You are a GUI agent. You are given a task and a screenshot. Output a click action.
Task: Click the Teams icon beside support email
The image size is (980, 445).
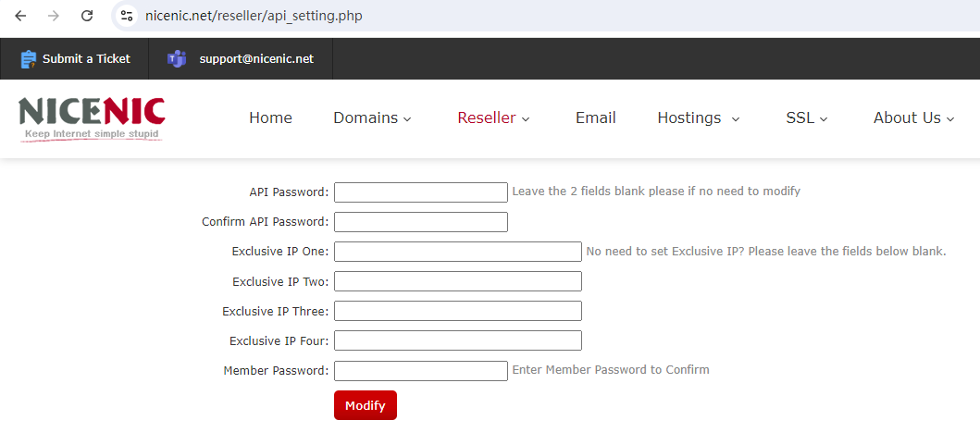click(x=177, y=59)
